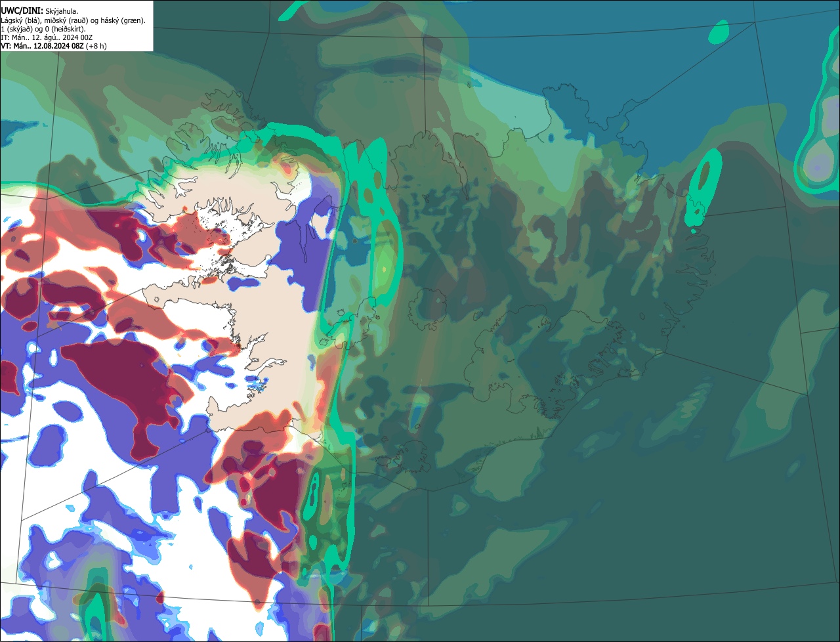Screen dimensions: 840x642
Task: Click the UWC/DINI title label
Action: (x=22, y=11)
